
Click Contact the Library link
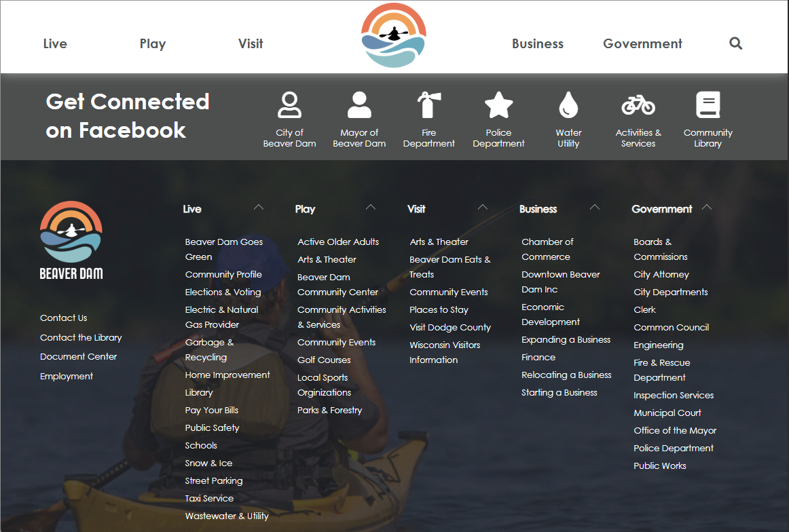81,337
